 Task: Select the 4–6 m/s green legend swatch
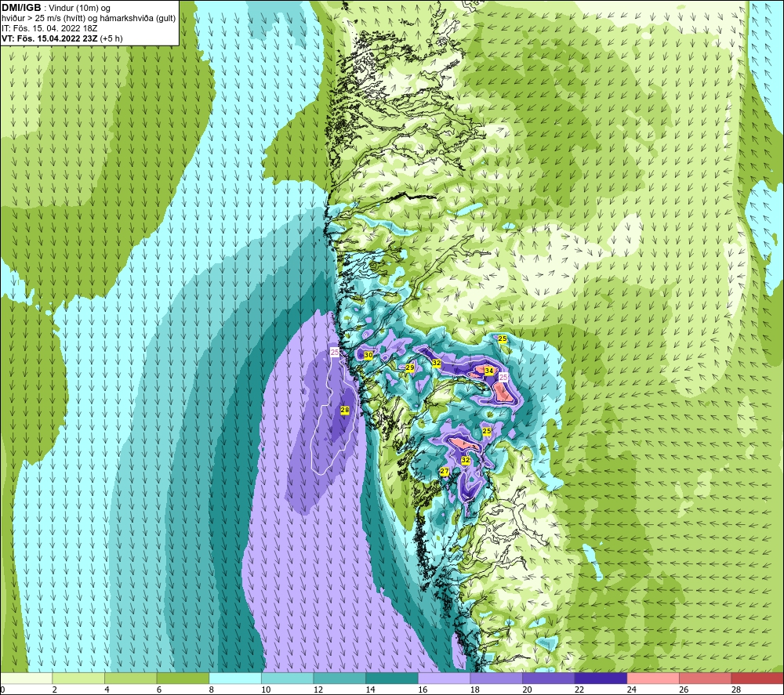pyautogui.click(x=130, y=678)
